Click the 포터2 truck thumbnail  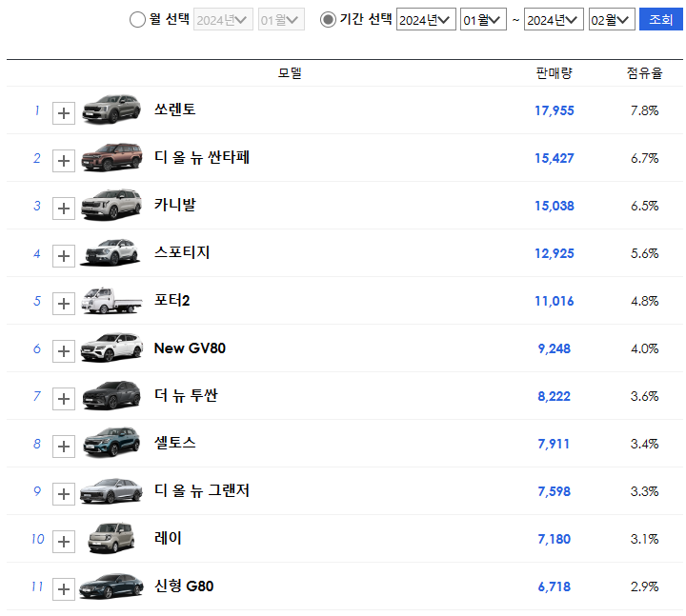point(111,300)
